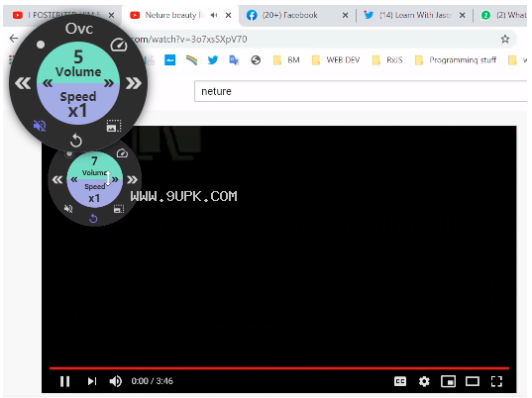Viewport: 532px width, 398px height.
Task: Open YouTube player settings gear
Action: 424,381
